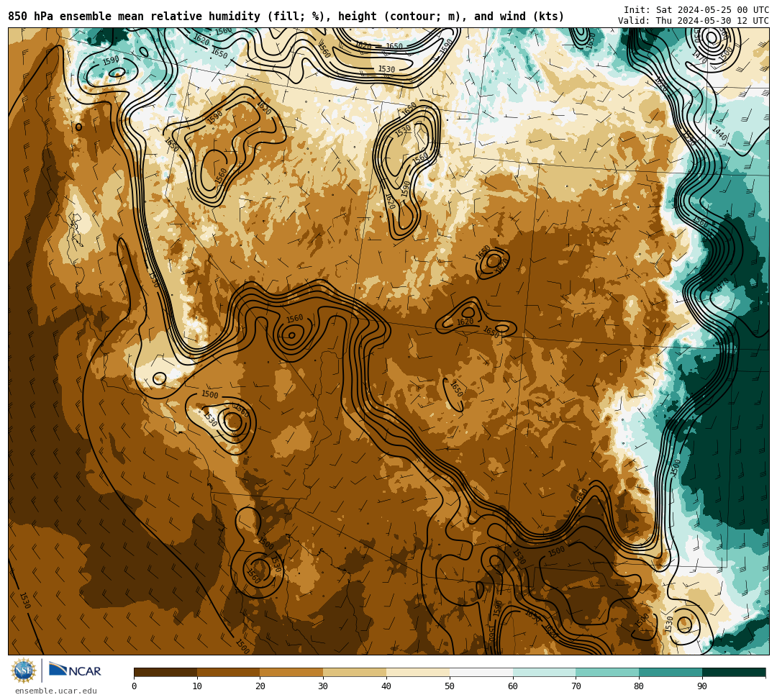Click the 70-80 teal colorbar segment
Screen dimensions: 777x700
(x=607, y=672)
